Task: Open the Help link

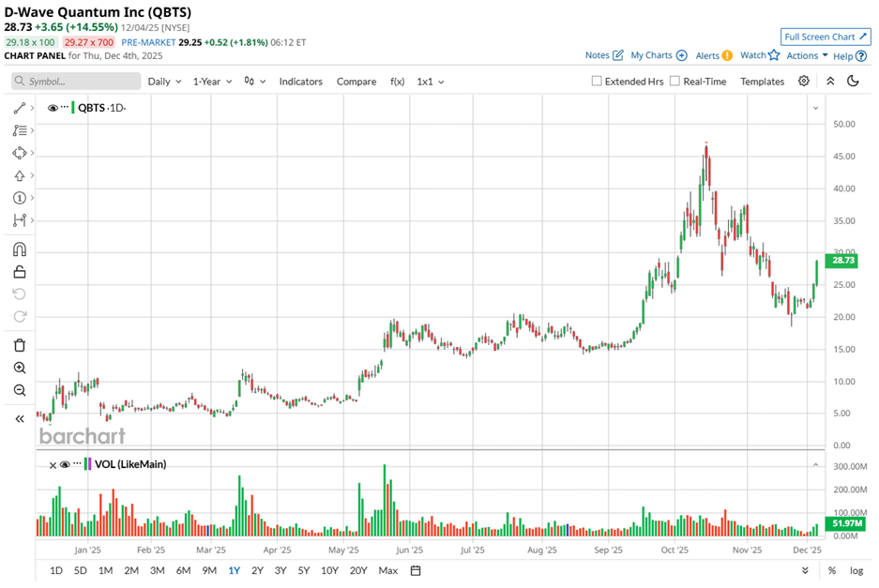Action: pyautogui.click(x=850, y=55)
